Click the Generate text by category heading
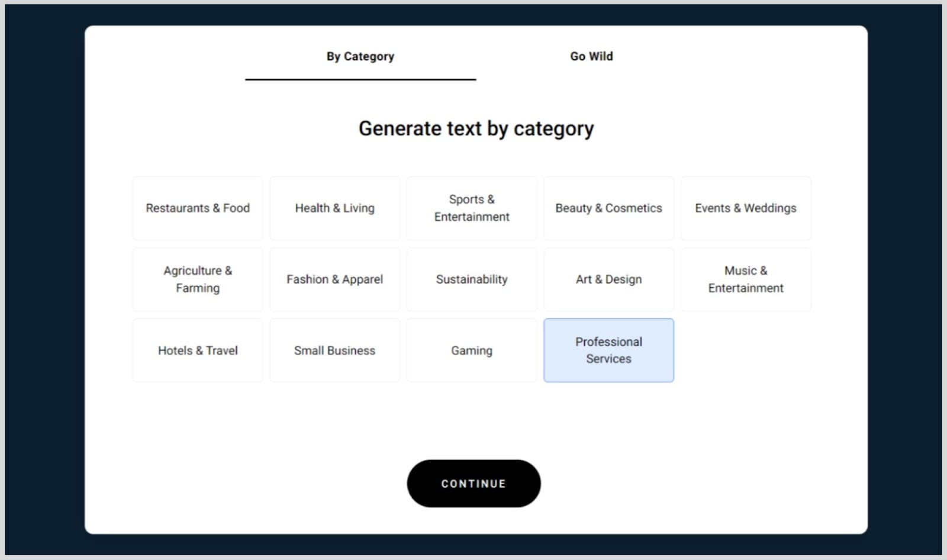 (476, 128)
